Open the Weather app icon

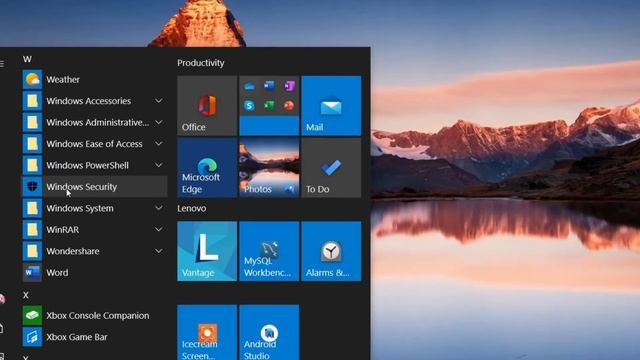tap(32, 79)
